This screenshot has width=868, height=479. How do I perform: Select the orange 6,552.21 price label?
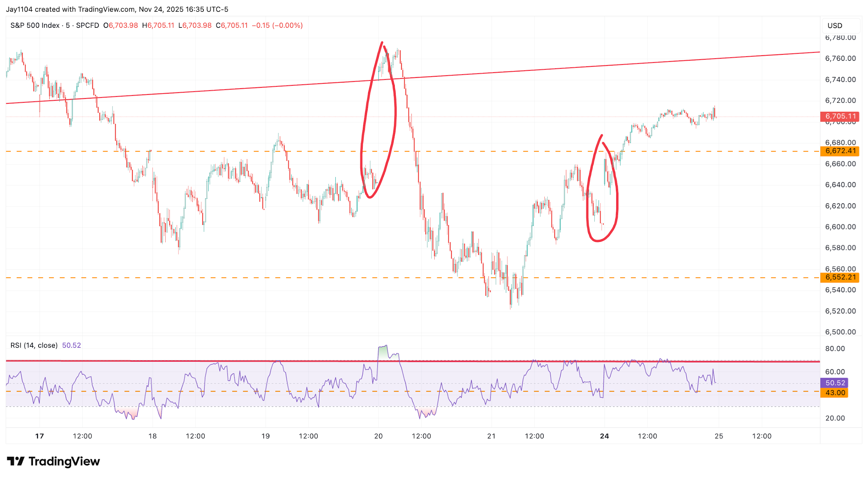tap(840, 277)
